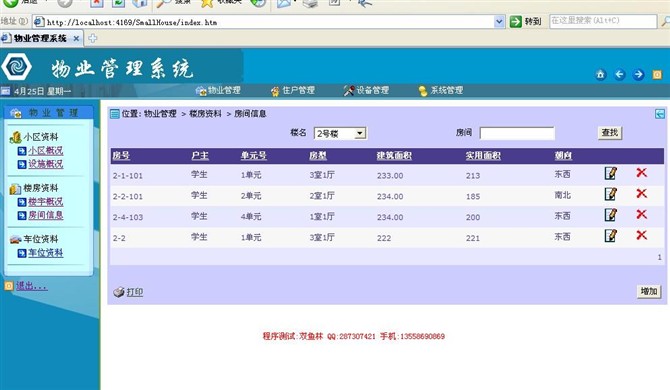Viewport: 670px width, 390px height.
Task: Click the green 转到 go arrow
Action: 516,21
